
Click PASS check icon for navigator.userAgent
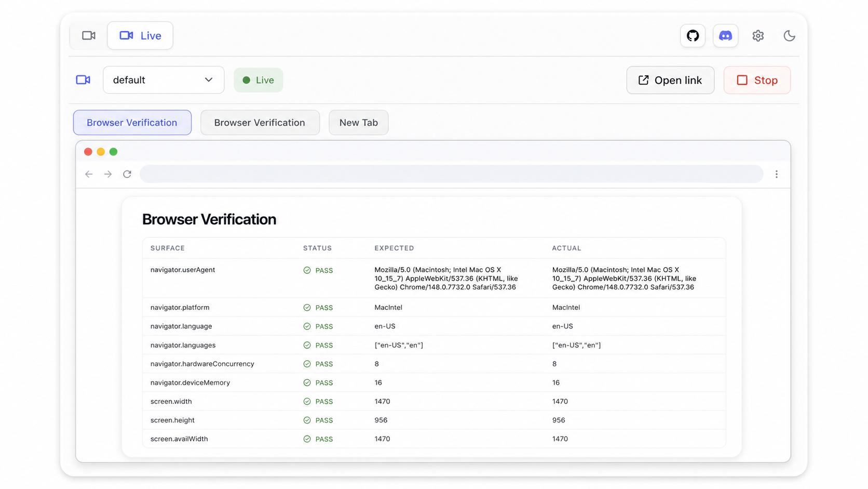pos(307,270)
